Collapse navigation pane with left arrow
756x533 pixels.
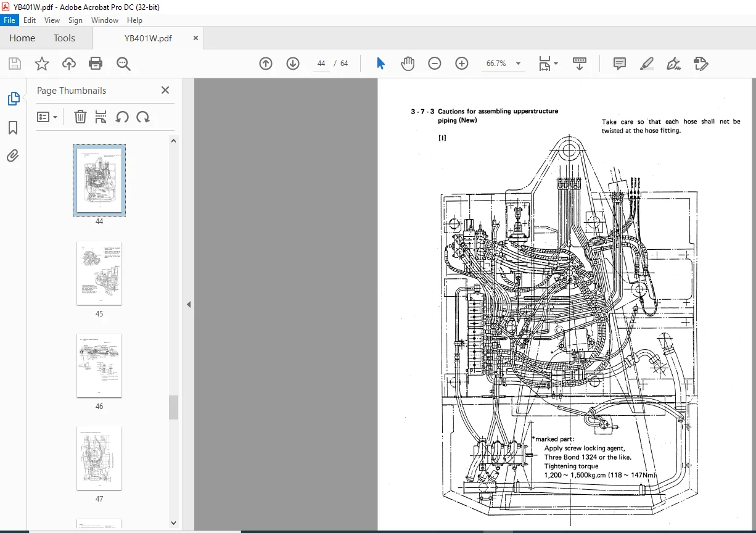(189, 304)
